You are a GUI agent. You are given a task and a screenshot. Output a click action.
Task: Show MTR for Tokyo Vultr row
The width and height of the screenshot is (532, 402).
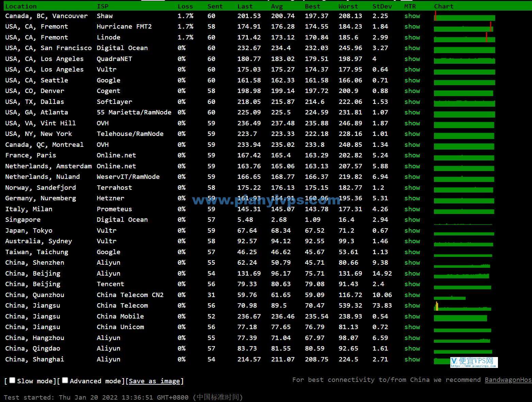[x=412, y=231]
